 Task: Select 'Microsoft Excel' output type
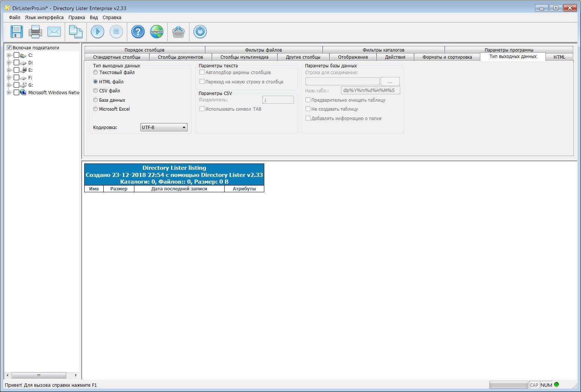(95, 109)
